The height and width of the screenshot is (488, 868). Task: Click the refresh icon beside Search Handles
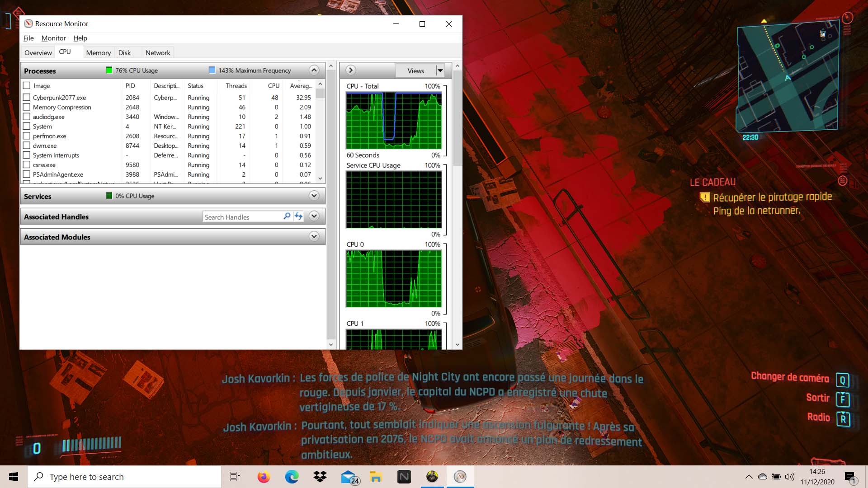[x=298, y=216]
